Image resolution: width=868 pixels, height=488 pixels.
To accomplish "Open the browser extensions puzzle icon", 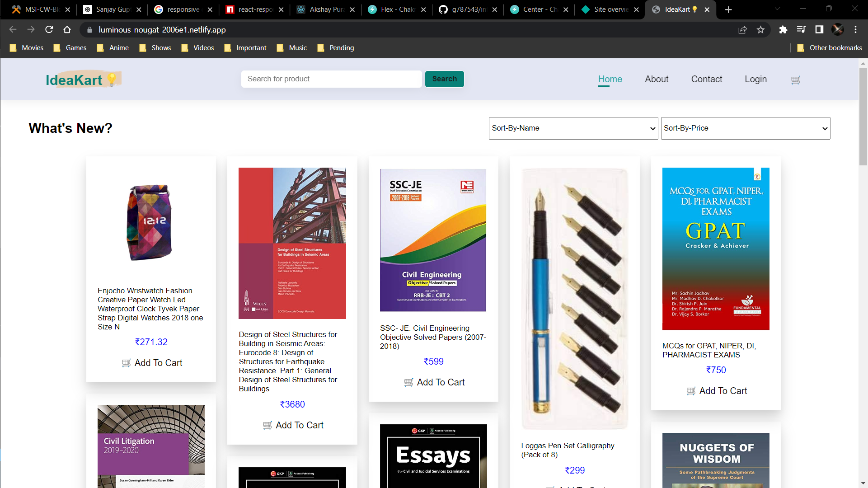I will [783, 30].
